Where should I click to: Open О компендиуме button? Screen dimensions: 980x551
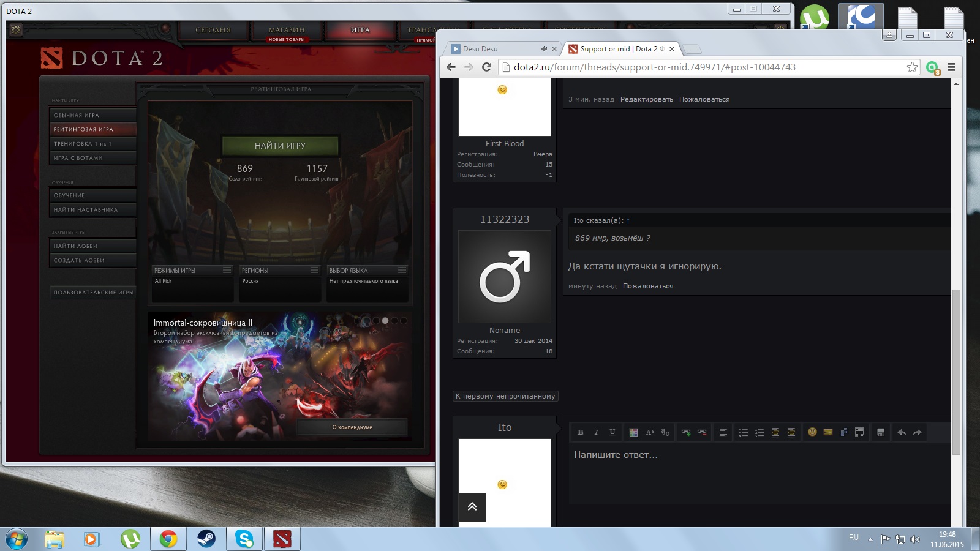[x=352, y=427]
